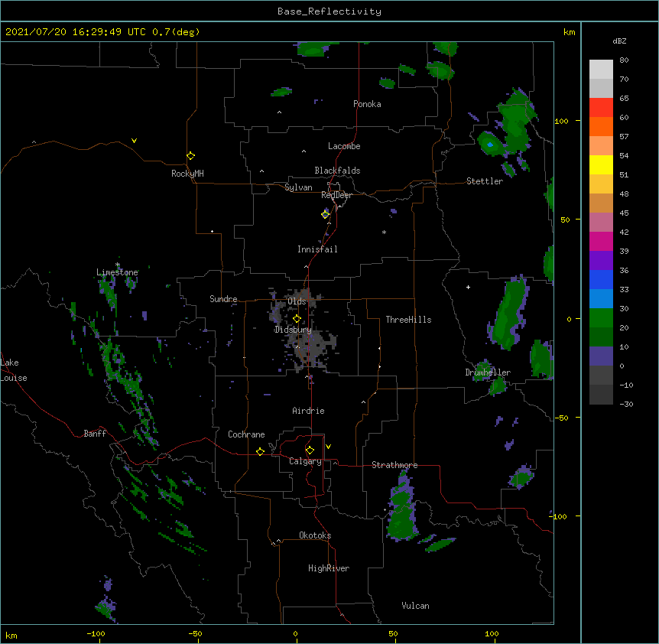Click the dBZ legend heading
Image resolution: width=659 pixels, height=644 pixels.
(x=619, y=41)
